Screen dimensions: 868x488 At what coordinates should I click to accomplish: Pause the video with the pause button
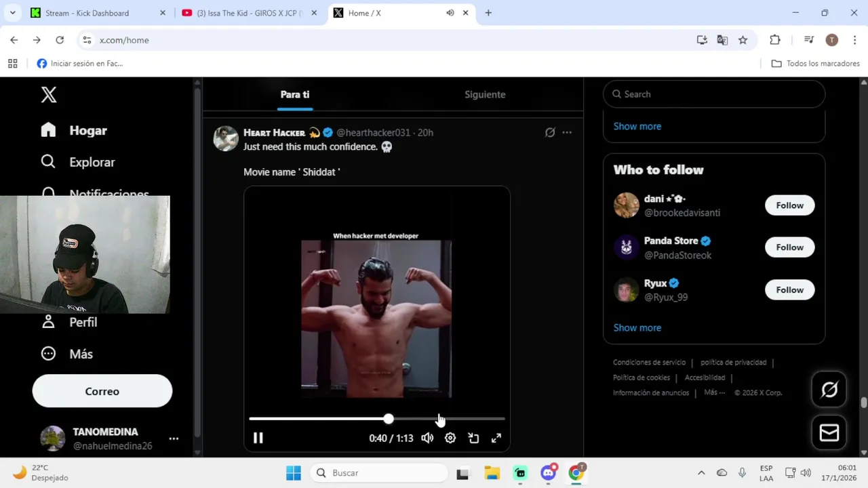click(x=258, y=438)
